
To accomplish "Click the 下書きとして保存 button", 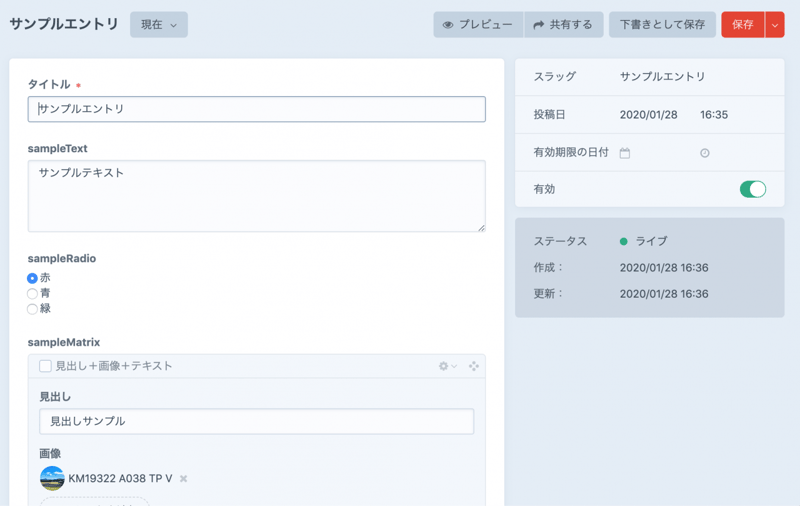I will click(x=662, y=25).
